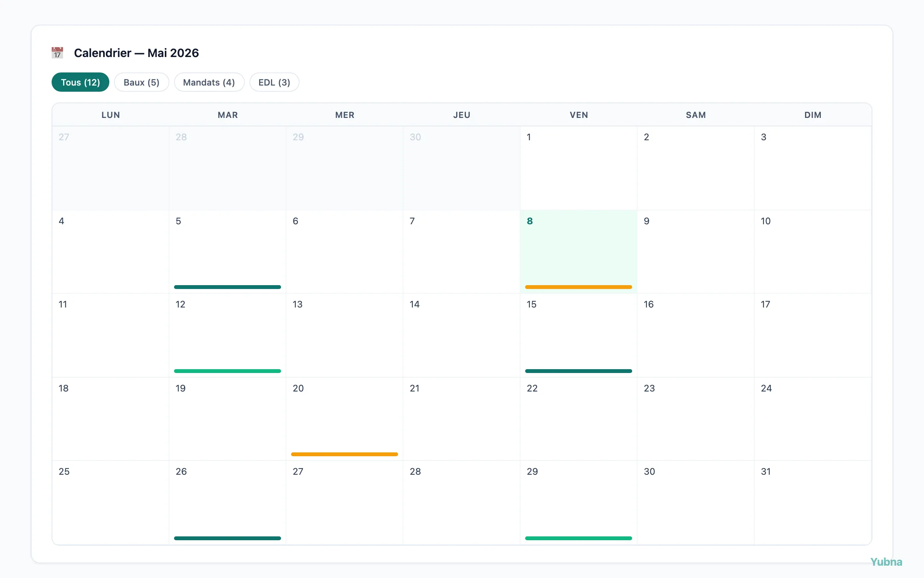Viewport: 924px width, 578px height.
Task: Select day 18 in the calendar
Action: tap(110, 419)
